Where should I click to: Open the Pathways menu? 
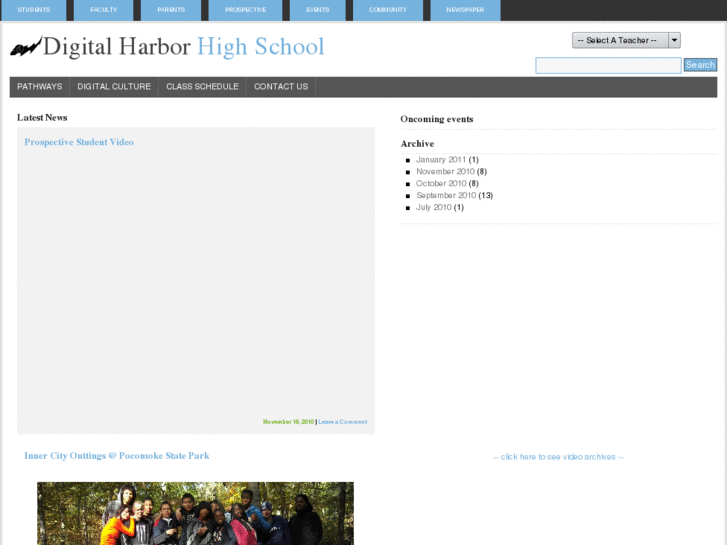click(40, 87)
